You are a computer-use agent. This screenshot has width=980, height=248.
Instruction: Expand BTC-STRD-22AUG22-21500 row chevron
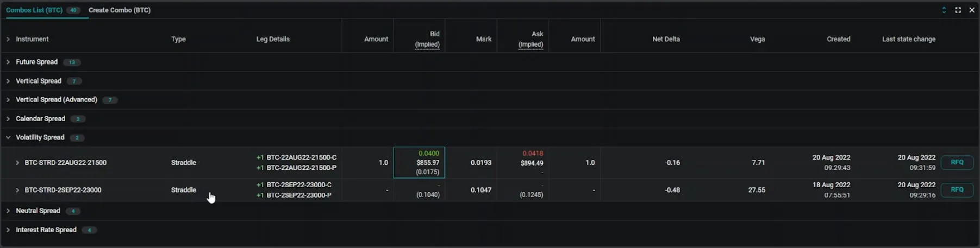coord(17,163)
